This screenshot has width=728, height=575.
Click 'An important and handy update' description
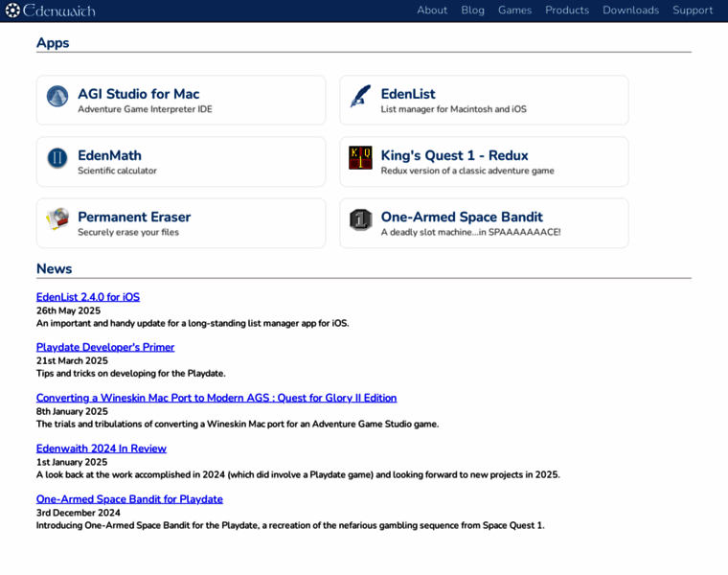click(x=193, y=323)
